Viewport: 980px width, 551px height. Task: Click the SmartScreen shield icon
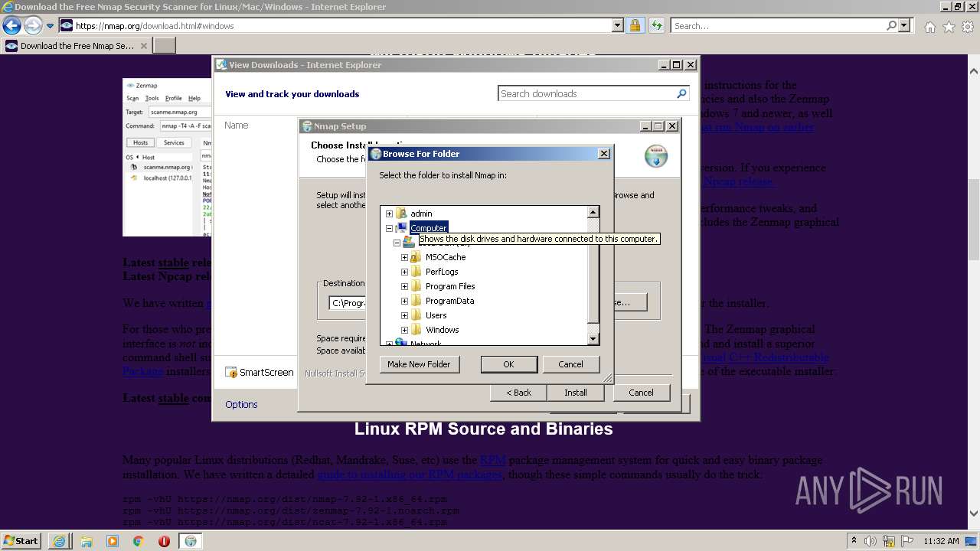tap(230, 373)
